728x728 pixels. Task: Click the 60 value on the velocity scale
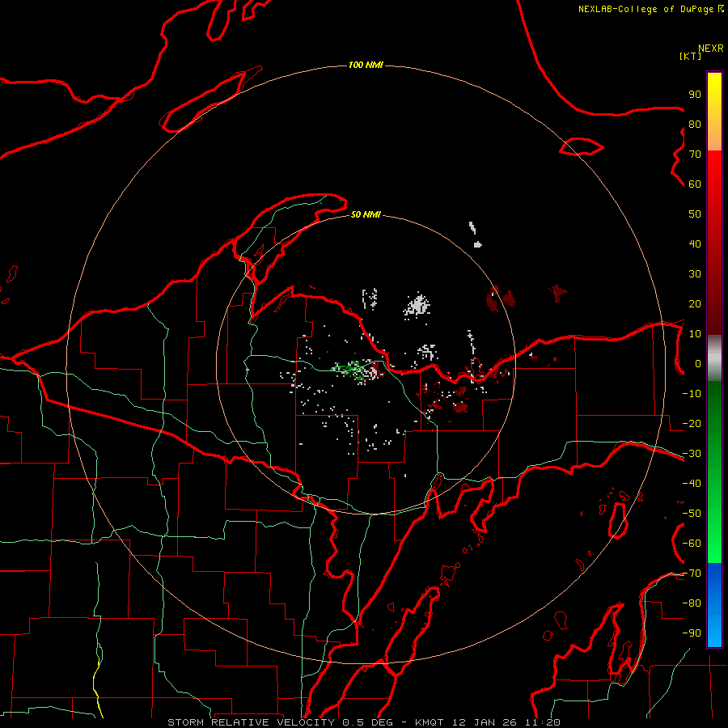point(695,184)
